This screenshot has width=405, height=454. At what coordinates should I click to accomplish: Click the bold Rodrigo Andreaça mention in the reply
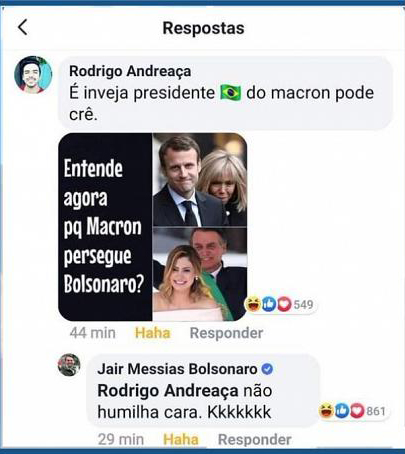coord(168,391)
